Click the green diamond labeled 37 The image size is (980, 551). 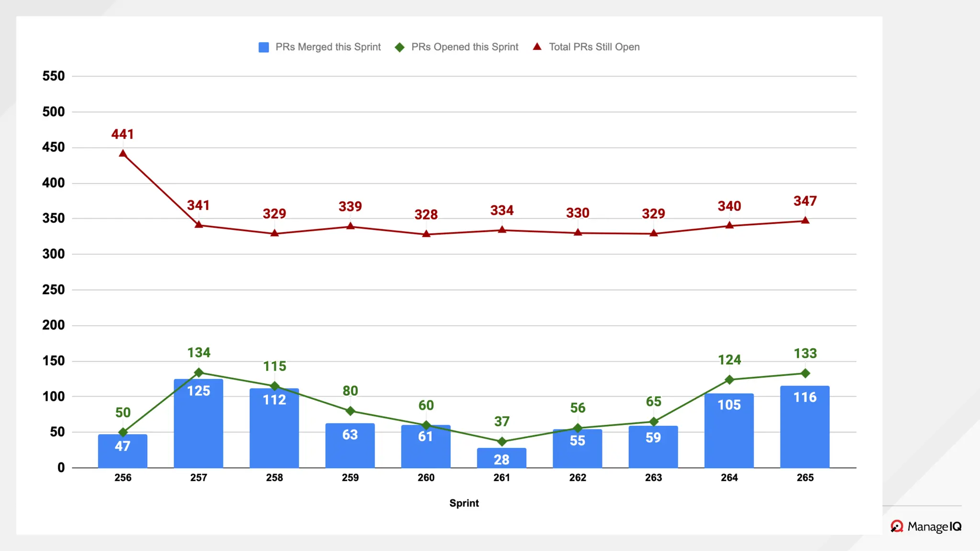[502, 441]
